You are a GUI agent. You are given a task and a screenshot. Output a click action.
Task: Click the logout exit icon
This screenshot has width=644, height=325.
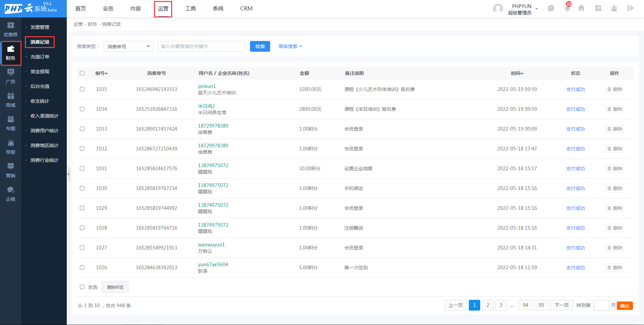click(631, 8)
